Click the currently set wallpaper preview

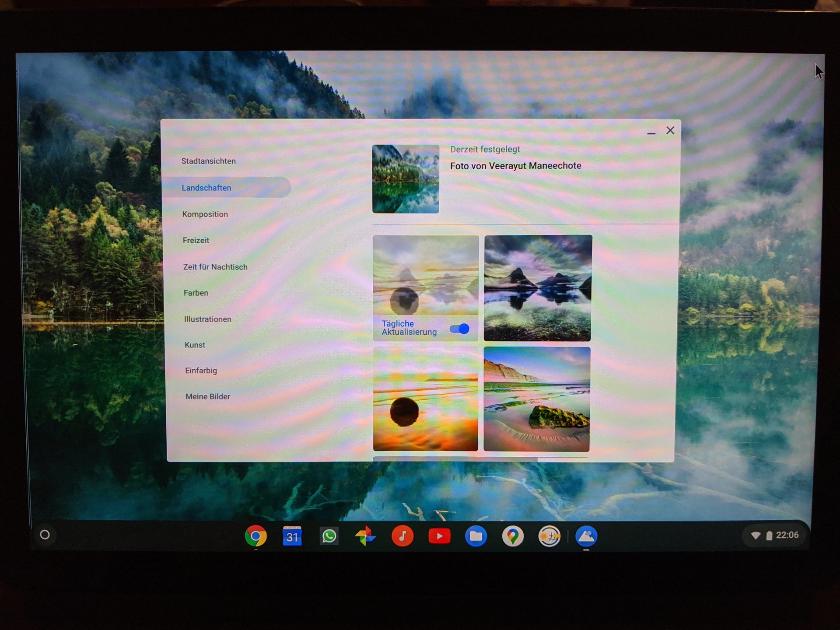click(x=406, y=179)
